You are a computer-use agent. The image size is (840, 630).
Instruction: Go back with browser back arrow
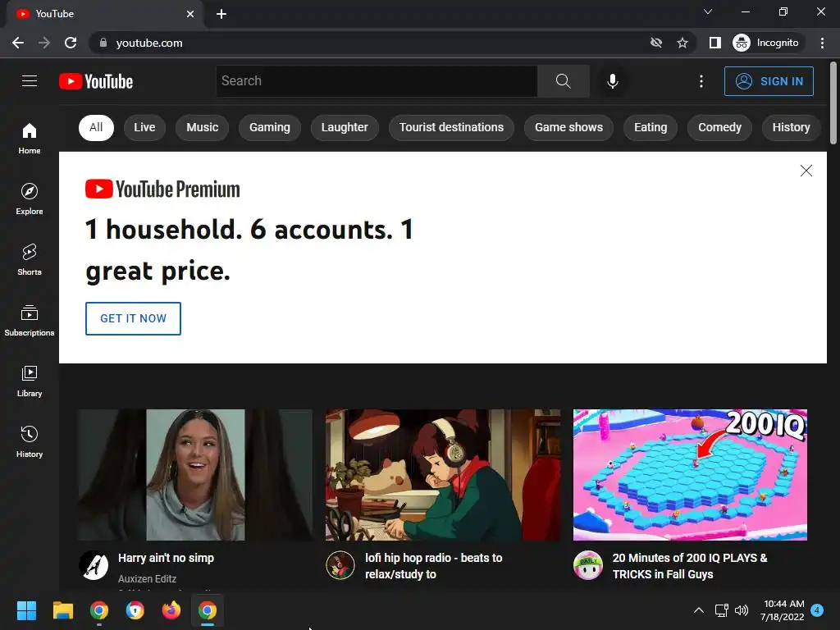pos(18,43)
